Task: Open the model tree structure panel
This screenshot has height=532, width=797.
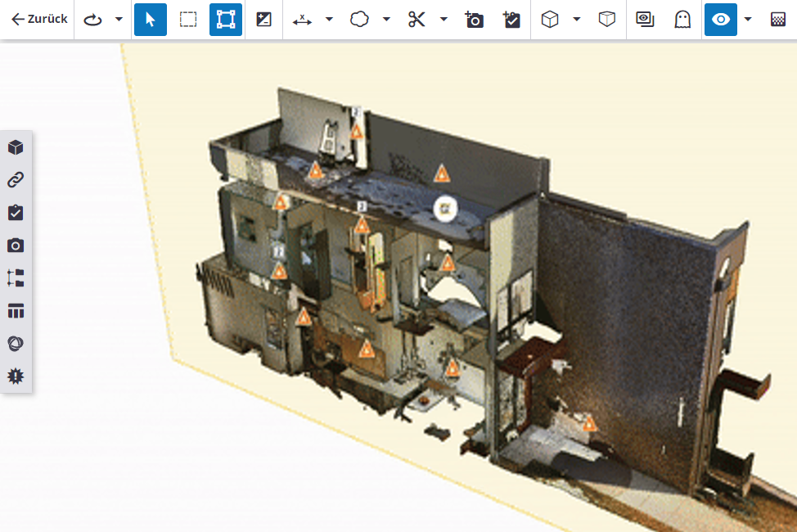Action: coord(16,278)
